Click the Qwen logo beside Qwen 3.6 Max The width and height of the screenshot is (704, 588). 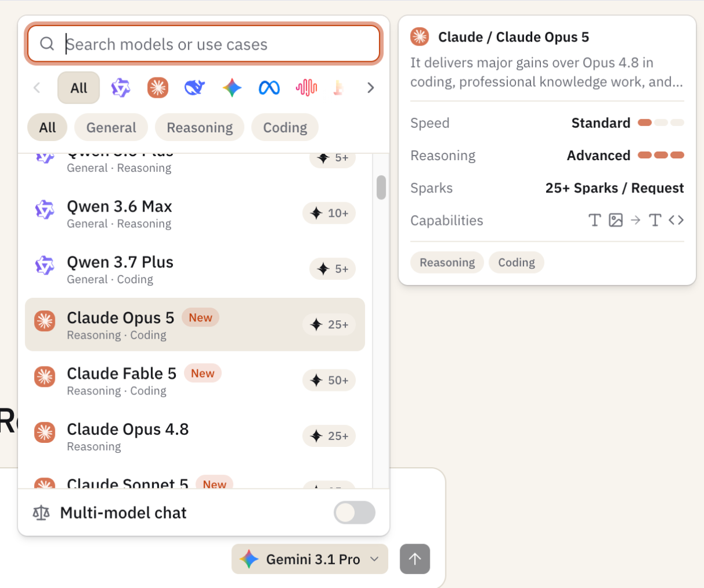[x=45, y=209]
